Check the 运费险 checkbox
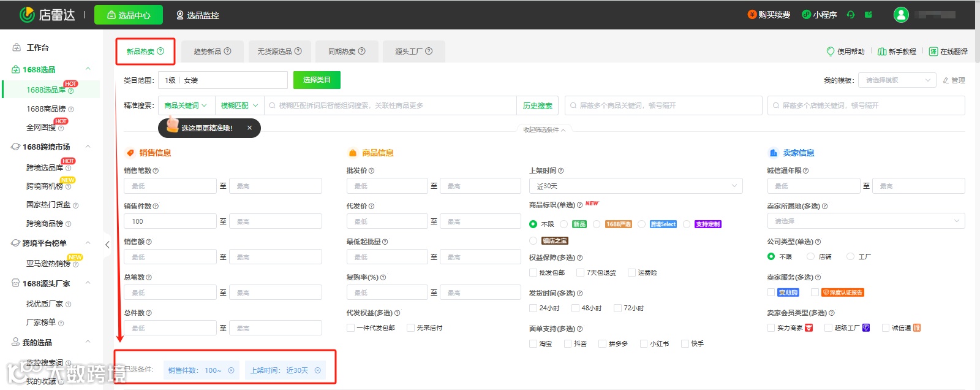Viewport: 980px width, 390px height. point(631,272)
